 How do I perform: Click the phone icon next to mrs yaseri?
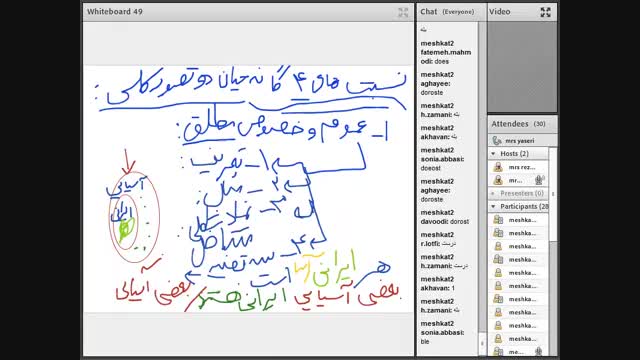497,140
